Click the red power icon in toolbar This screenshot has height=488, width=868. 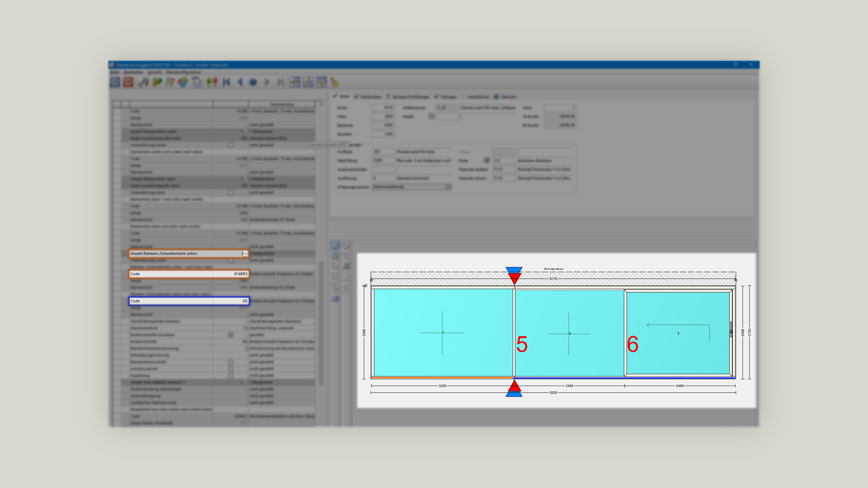(128, 82)
